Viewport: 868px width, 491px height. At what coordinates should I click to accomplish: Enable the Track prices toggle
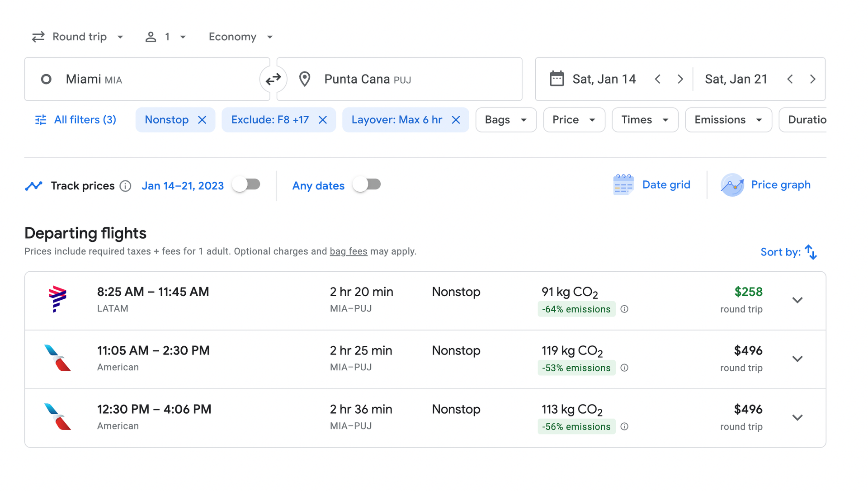(x=246, y=184)
